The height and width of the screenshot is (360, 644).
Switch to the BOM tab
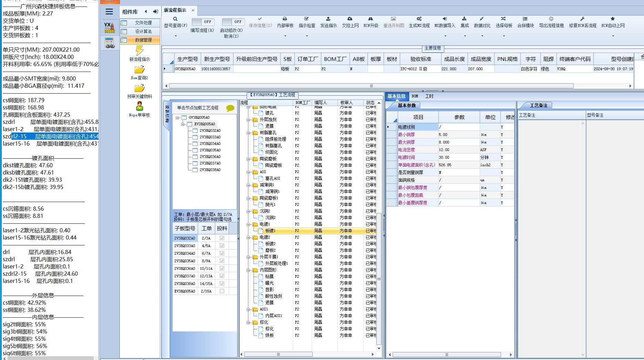pos(415,96)
